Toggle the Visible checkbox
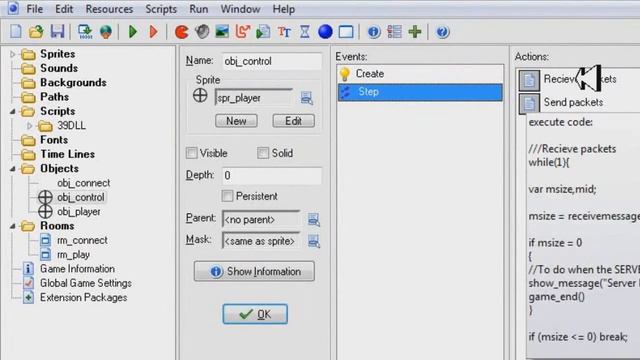Viewport: 640px width, 360px height. (191, 153)
